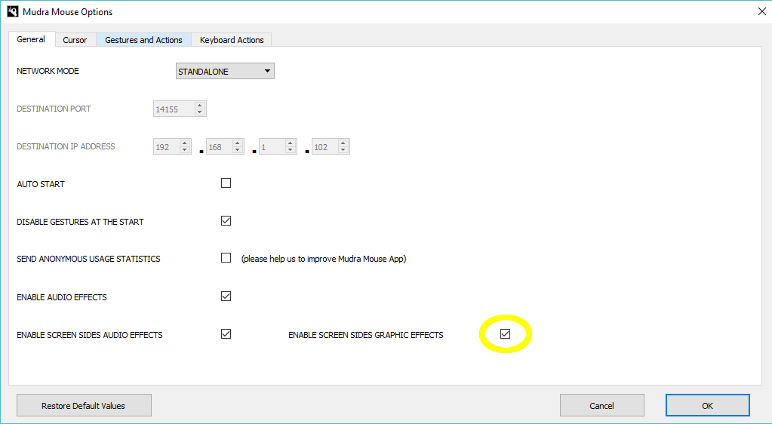This screenshot has height=424, width=772.
Task: Click the ENABLE SCREEN SIDES GRAPHIC EFFECTS label
Action: point(366,335)
